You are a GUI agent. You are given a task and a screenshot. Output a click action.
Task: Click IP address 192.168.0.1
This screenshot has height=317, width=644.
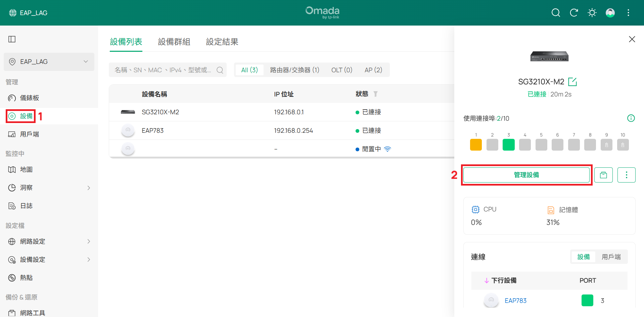point(289,112)
